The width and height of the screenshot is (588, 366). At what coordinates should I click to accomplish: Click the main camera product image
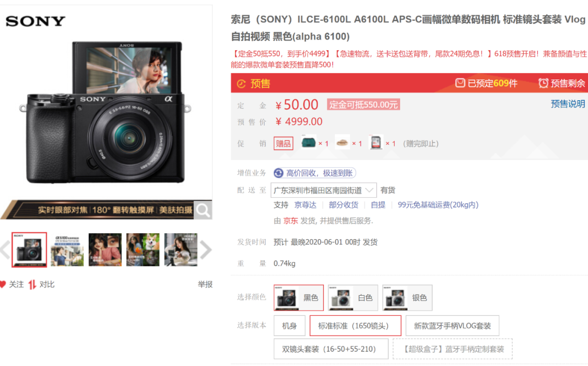click(106, 113)
